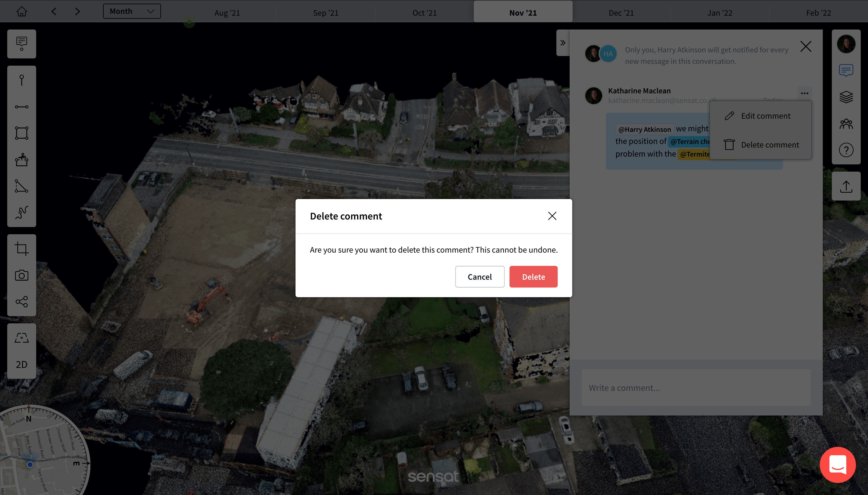
Task: Open the layers panel icon
Action: click(x=846, y=97)
